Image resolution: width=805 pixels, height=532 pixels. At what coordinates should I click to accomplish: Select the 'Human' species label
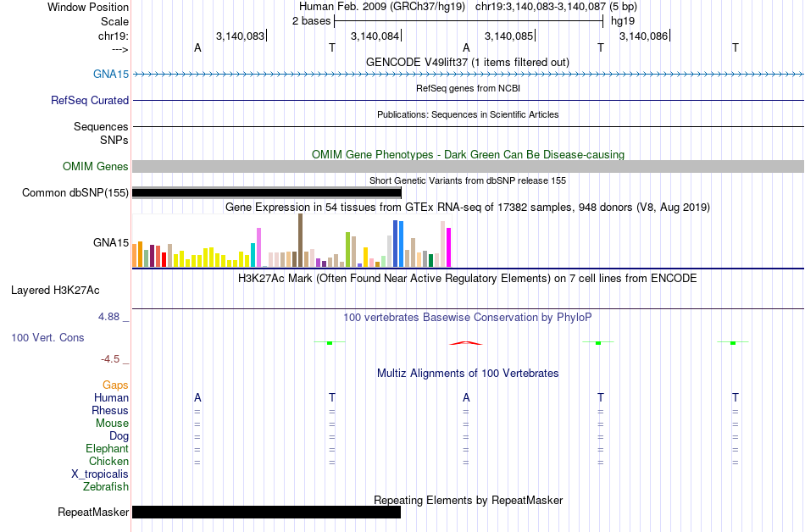coord(111,397)
